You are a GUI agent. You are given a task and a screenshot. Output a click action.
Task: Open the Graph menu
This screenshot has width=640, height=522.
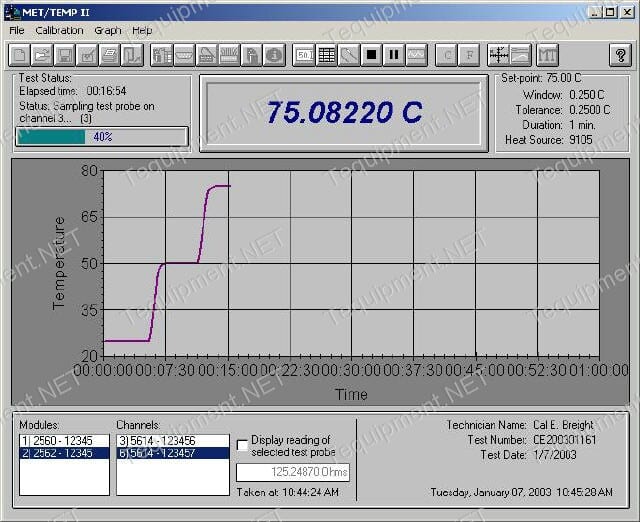[108, 31]
